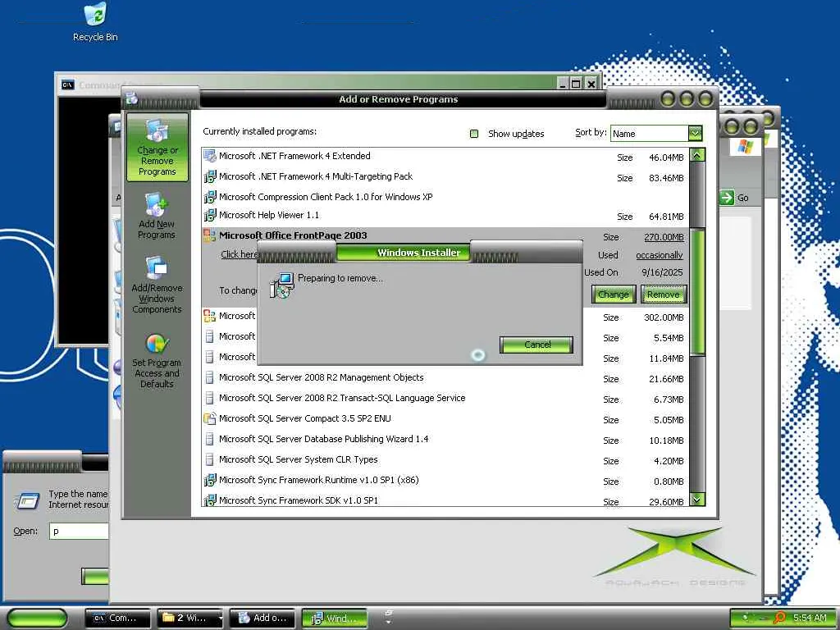The image size is (840, 630).
Task: Click the Open input field in Run dialog
Action: pyautogui.click(x=79, y=531)
